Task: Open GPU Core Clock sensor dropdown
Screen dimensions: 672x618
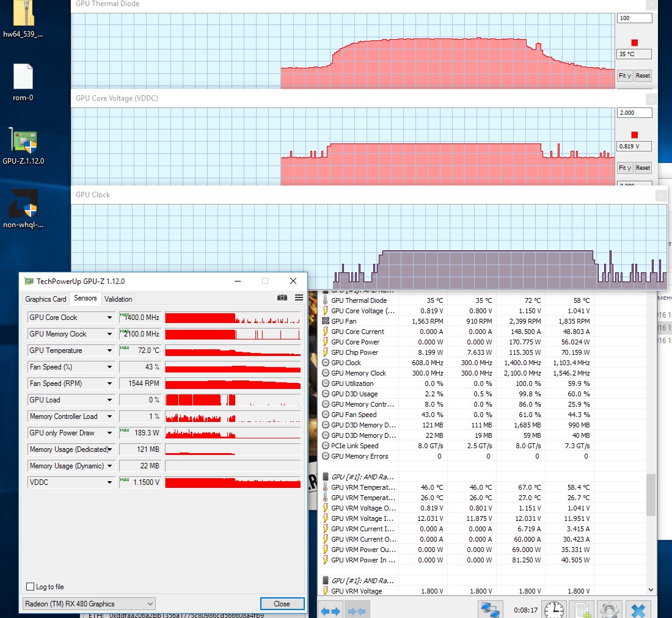Action: [110, 318]
